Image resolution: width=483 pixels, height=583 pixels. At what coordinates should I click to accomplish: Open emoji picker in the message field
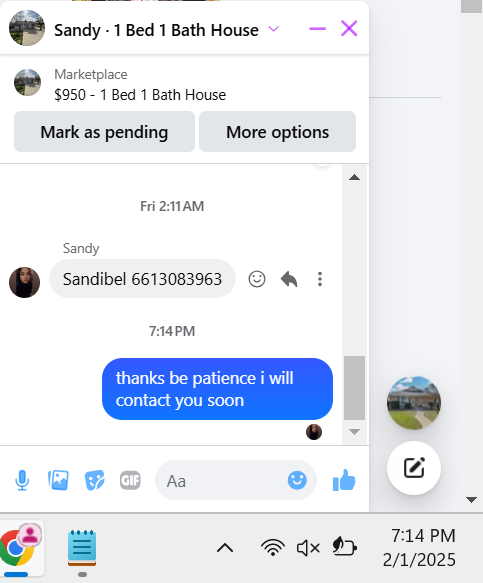coord(297,480)
